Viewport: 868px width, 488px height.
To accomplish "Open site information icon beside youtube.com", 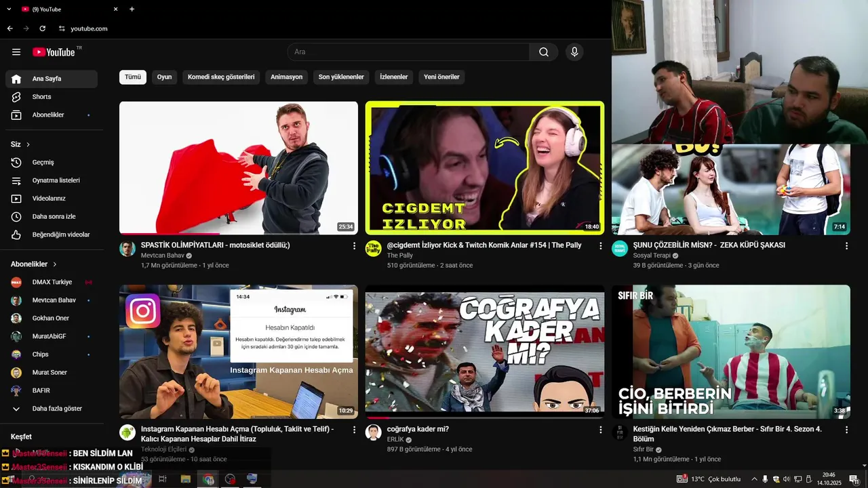I will pyautogui.click(x=62, y=28).
